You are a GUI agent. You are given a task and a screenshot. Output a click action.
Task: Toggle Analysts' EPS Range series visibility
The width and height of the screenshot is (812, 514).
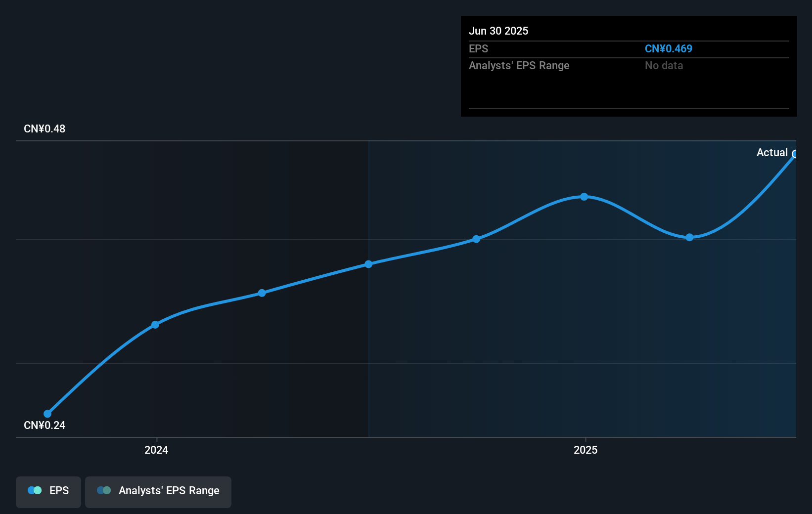[x=158, y=491]
